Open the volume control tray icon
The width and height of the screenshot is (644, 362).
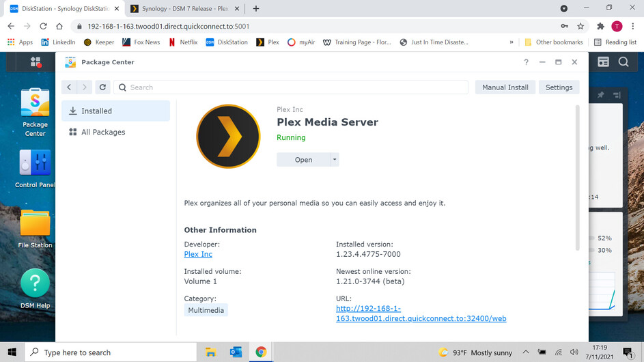coord(574,352)
